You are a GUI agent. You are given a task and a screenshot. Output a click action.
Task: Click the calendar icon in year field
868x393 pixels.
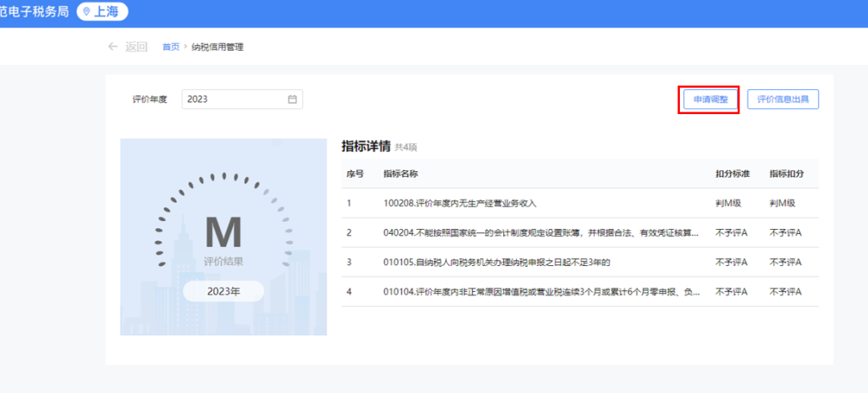293,100
